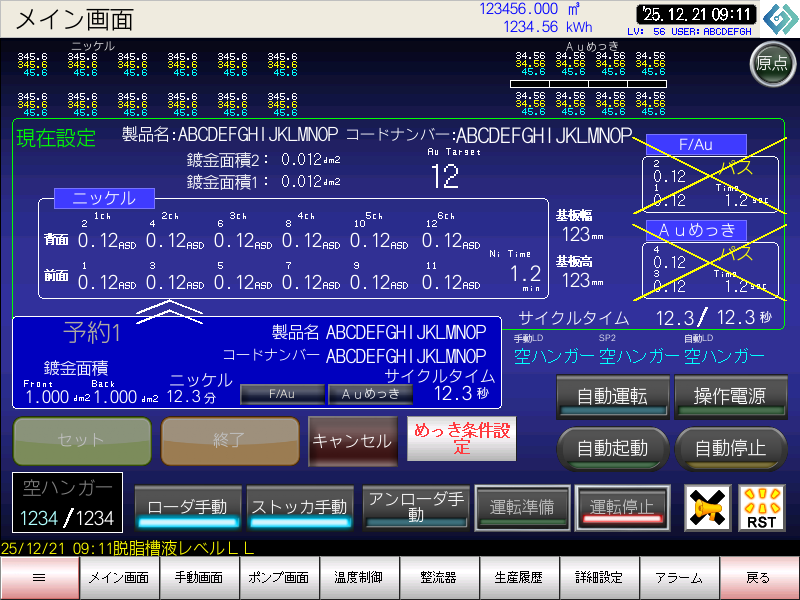Switch on the 操作電源 operation power

[x=729, y=396]
